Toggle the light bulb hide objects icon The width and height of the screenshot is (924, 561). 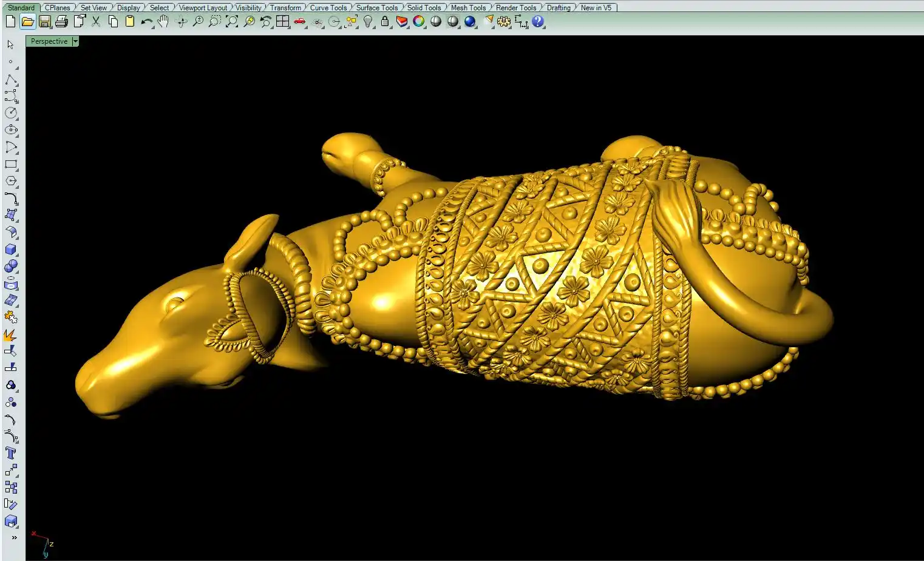368,22
